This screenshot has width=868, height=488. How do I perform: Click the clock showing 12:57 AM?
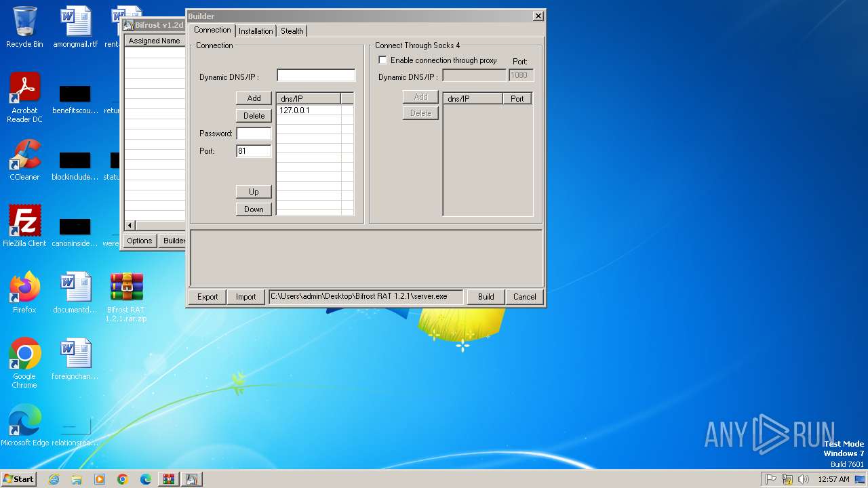tap(833, 479)
